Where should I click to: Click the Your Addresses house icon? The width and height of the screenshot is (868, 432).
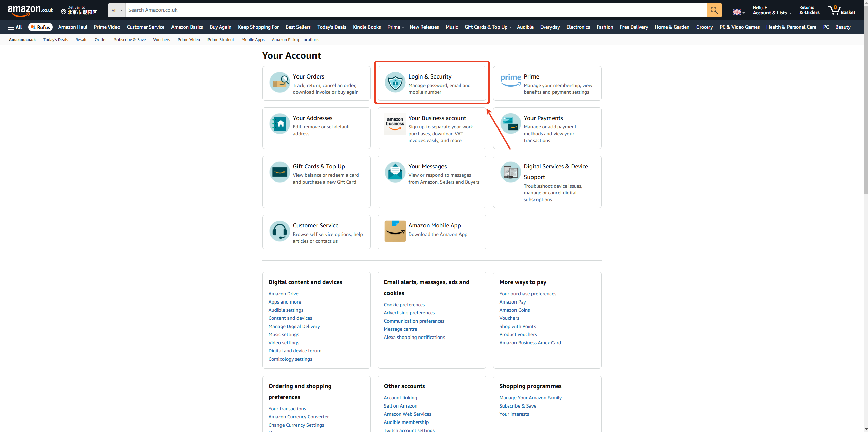click(x=279, y=124)
